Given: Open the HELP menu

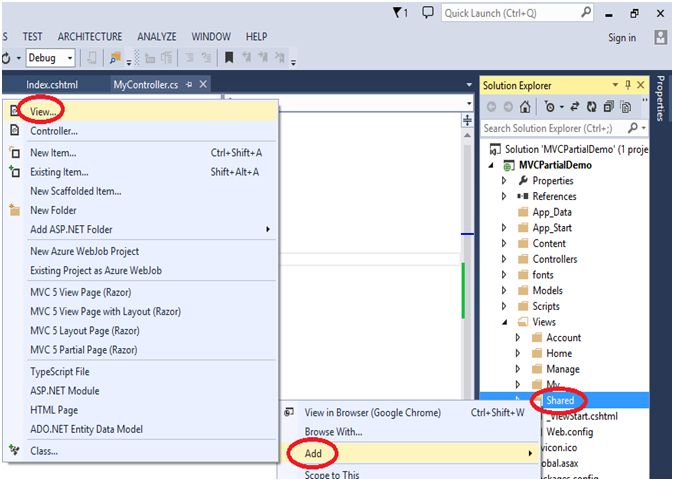Looking at the screenshot, I should coord(257,37).
